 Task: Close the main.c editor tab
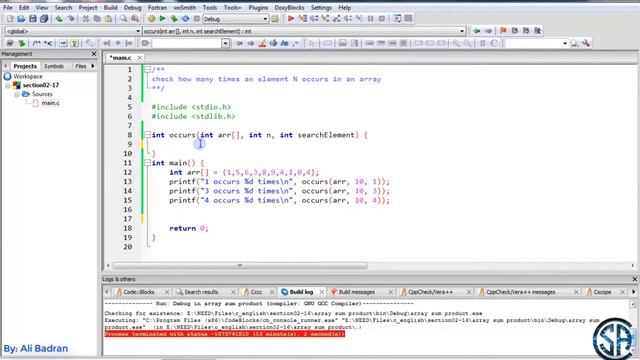[140, 58]
